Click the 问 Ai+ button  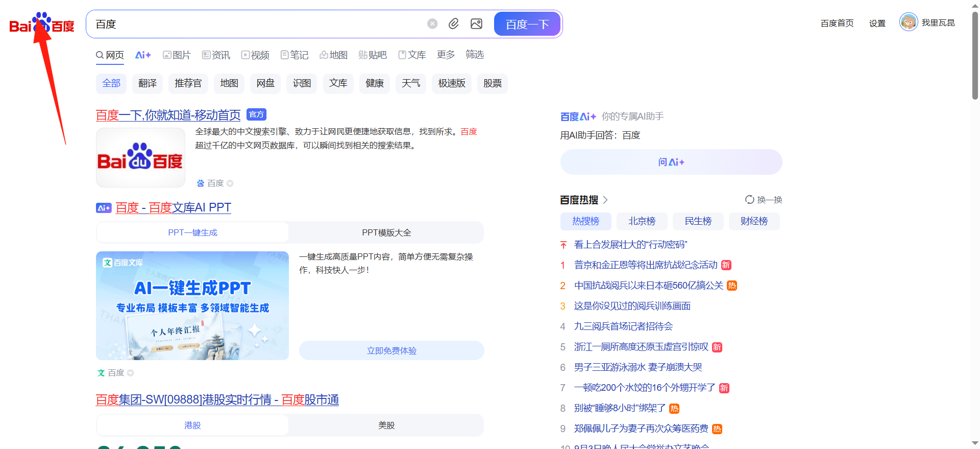click(x=671, y=162)
